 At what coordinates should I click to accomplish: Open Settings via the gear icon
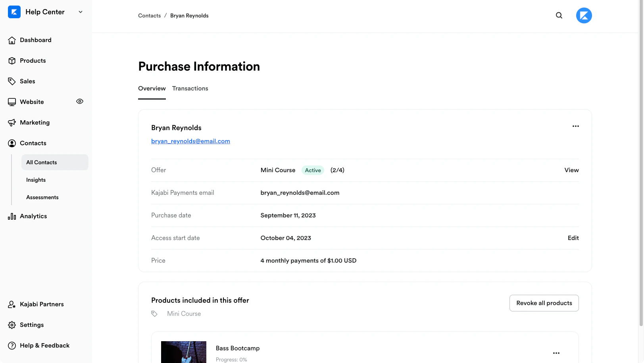[x=12, y=325]
